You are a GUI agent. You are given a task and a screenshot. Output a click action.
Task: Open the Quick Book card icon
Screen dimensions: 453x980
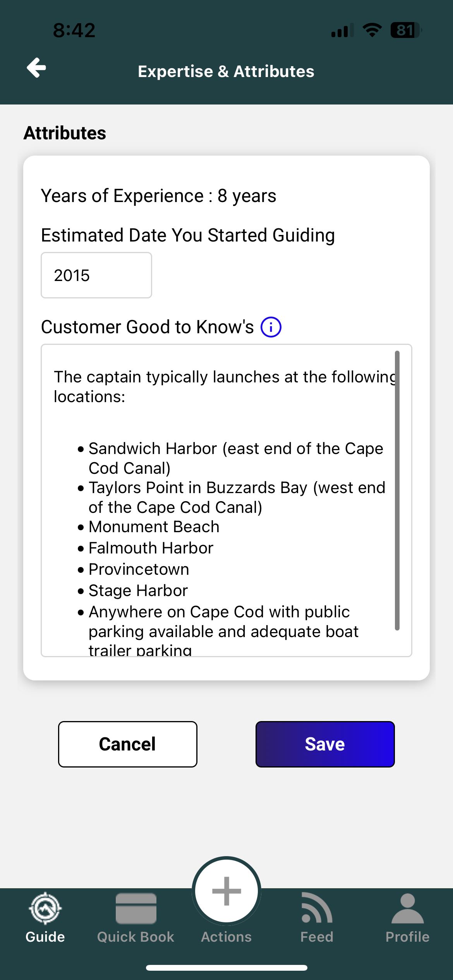click(136, 908)
